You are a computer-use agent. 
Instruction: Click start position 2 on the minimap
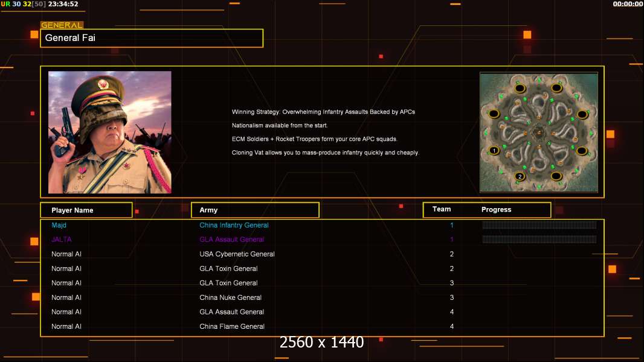[x=520, y=176]
